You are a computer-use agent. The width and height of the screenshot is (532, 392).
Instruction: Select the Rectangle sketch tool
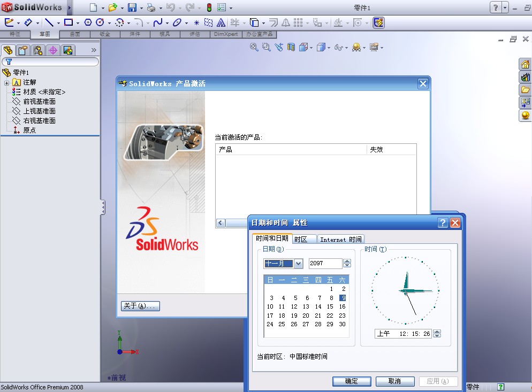coord(69,22)
